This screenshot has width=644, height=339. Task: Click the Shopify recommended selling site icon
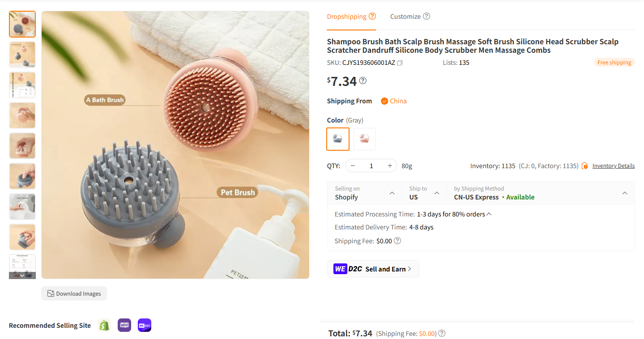click(104, 325)
